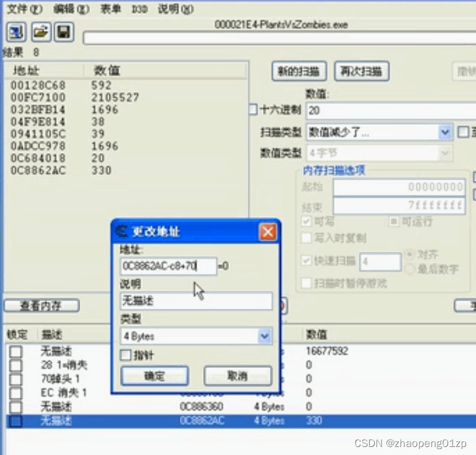Click the 描述 column header
476x455 pixels.
click(x=52, y=335)
